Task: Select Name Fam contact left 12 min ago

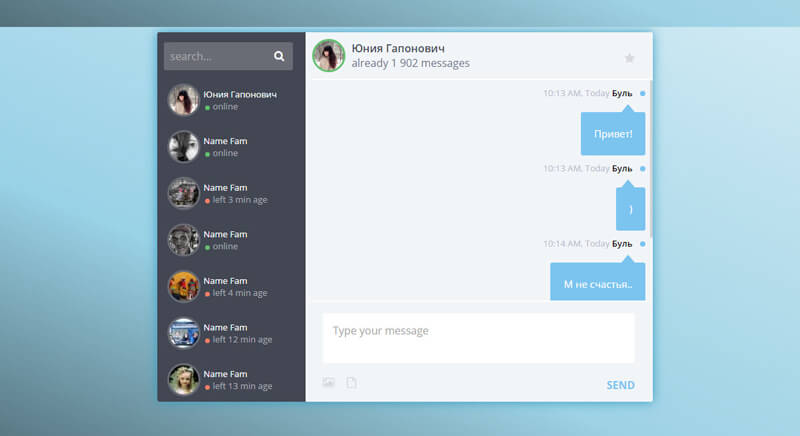Action: [231, 333]
